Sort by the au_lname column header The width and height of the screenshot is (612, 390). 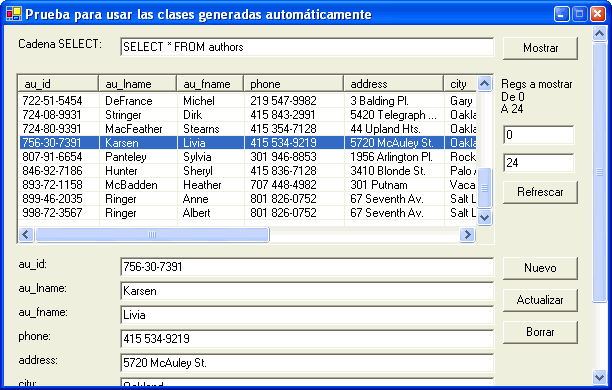click(x=137, y=84)
